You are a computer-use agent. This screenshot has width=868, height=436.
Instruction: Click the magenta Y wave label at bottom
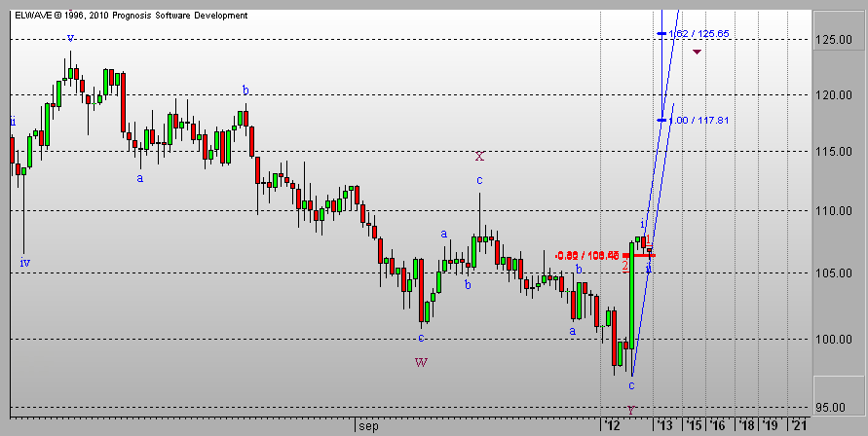[631, 411]
